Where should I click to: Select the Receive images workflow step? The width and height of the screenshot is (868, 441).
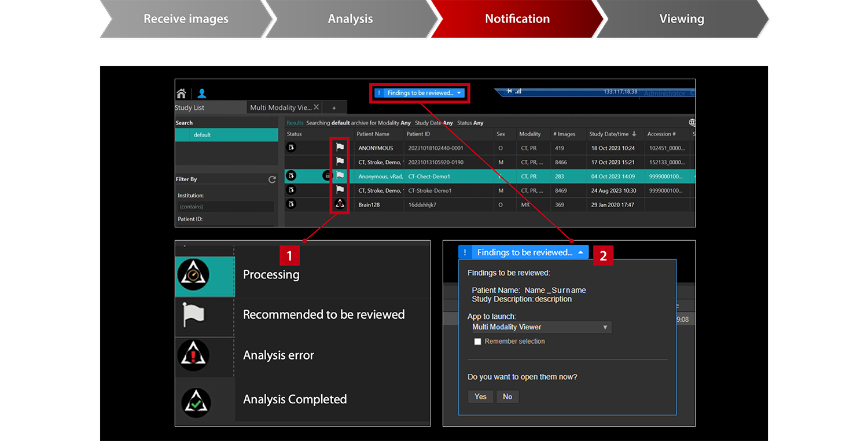[186, 19]
